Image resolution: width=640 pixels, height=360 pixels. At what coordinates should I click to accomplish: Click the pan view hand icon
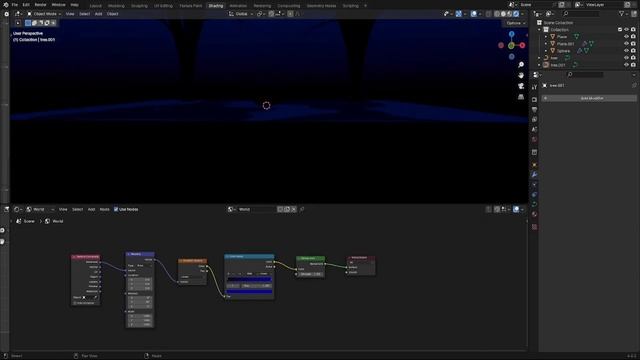(521, 76)
